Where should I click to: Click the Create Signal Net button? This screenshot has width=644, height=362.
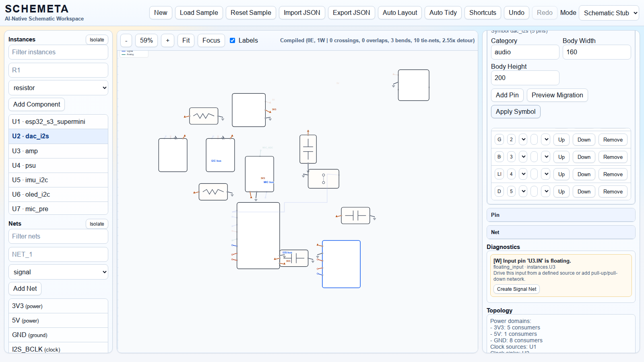[x=516, y=289]
